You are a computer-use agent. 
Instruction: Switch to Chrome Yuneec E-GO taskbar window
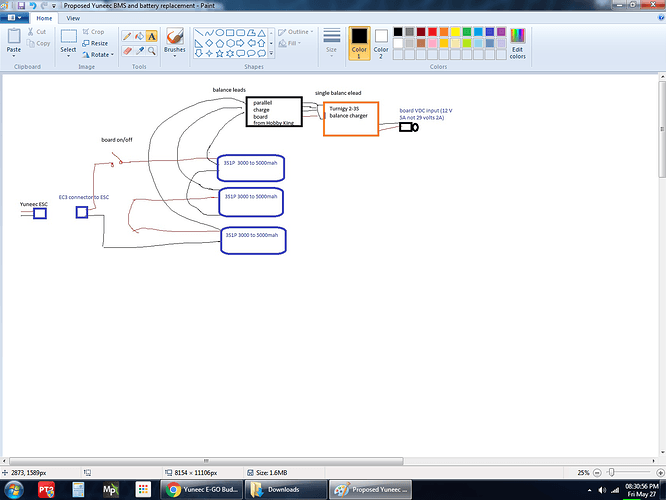tap(201, 489)
